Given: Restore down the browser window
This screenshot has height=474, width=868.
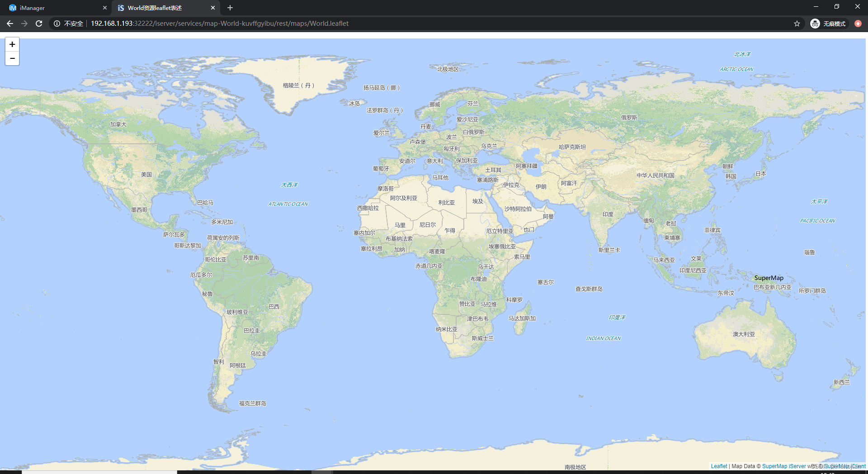Looking at the screenshot, I should pyautogui.click(x=837, y=7).
